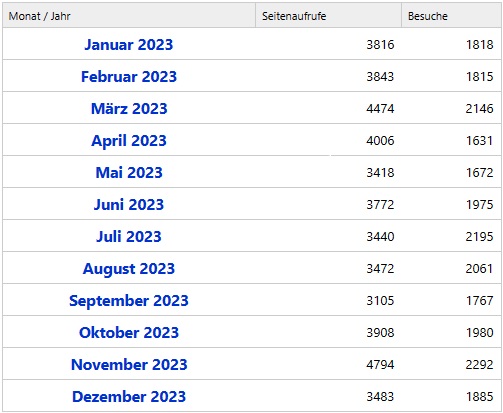The width and height of the screenshot is (503, 413).
Task: Open the November 2023 link
Action: 129,364
